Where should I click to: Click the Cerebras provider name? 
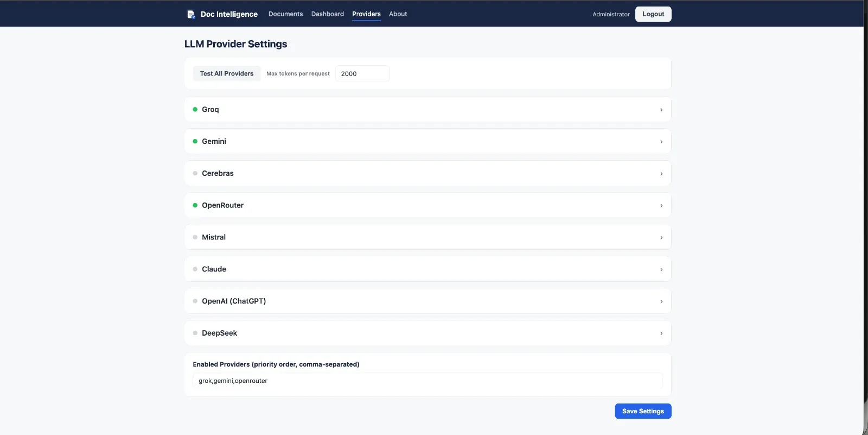[218, 173]
